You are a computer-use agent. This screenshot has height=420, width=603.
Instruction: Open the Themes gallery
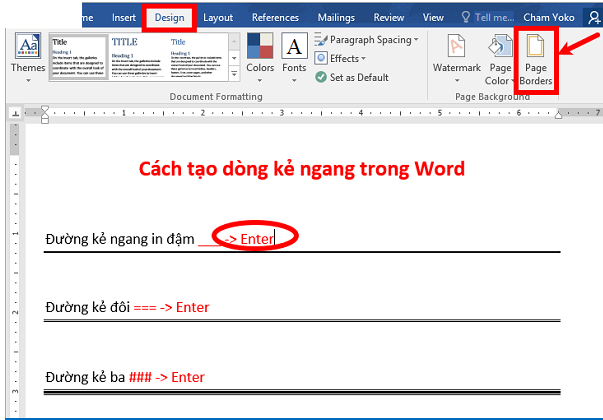pyautogui.click(x=27, y=55)
